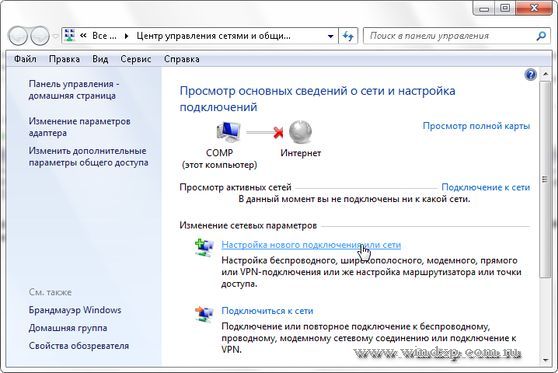Expand the address bar history dropdown arrow
Viewport: 558px width, 373px height.
pyautogui.click(x=330, y=36)
